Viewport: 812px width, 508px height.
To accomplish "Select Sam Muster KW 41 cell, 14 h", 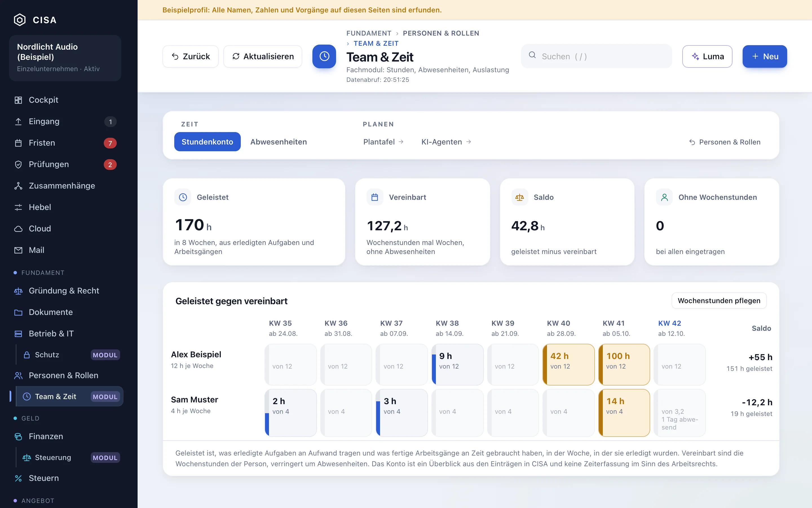I will [624, 413].
